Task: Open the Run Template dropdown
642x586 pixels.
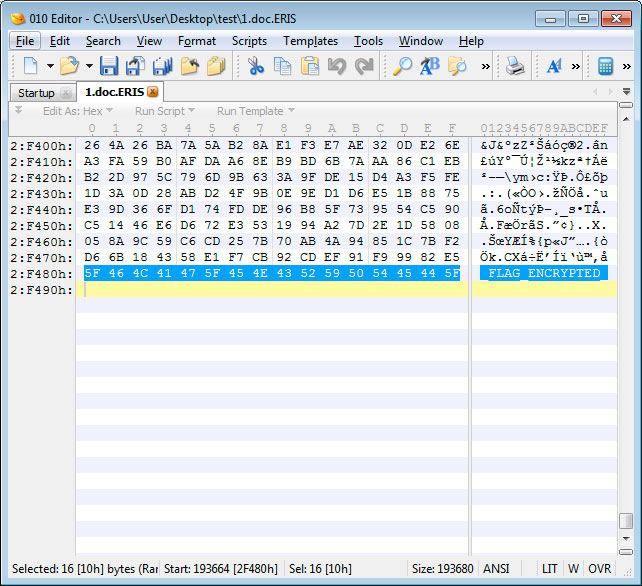Action: [255, 111]
